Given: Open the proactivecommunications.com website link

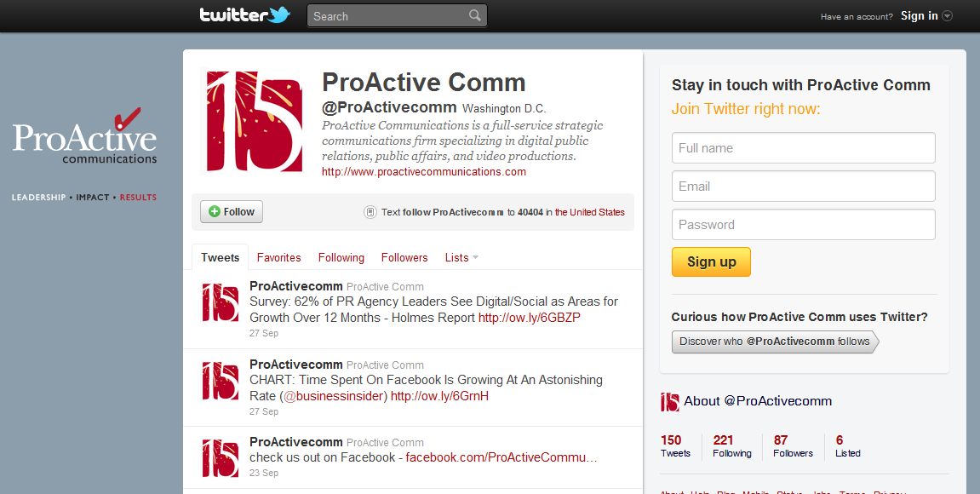Looking at the screenshot, I should 424,171.
